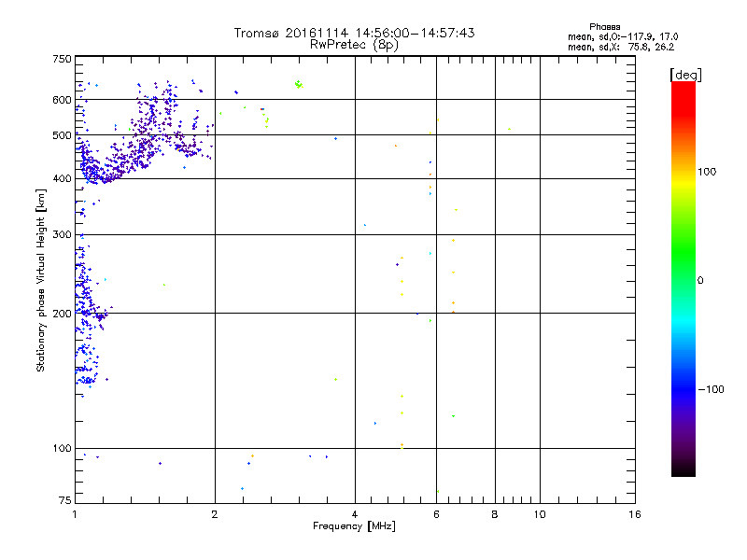
Task: Click the y-axis tick label '200'
Action: 62,314
